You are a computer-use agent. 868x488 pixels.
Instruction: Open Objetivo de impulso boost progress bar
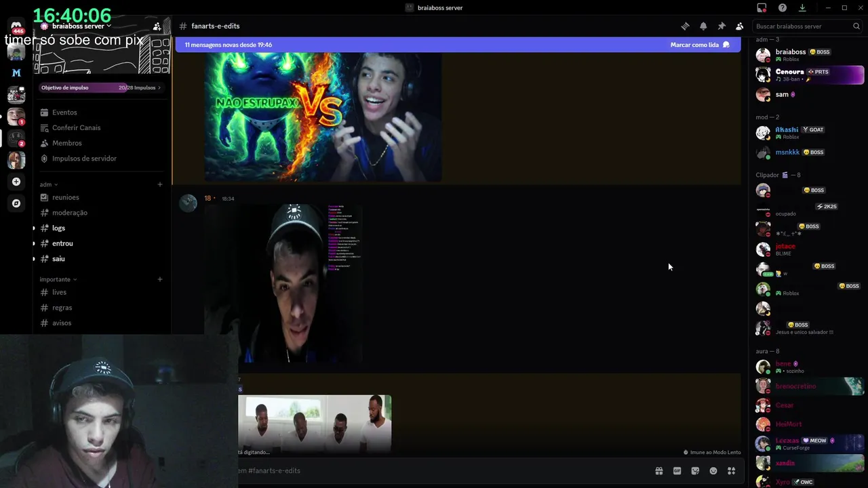pyautogui.click(x=101, y=87)
